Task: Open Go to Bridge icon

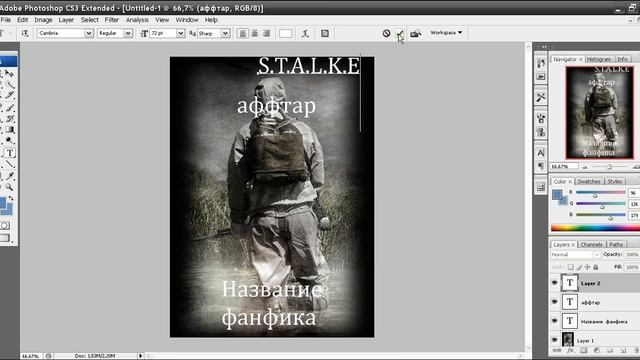Action: click(x=416, y=33)
